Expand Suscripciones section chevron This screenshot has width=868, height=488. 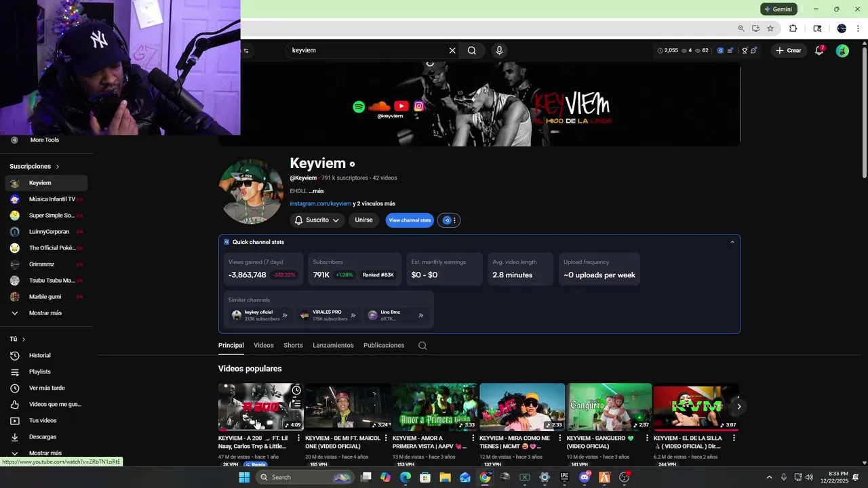click(58, 166)
